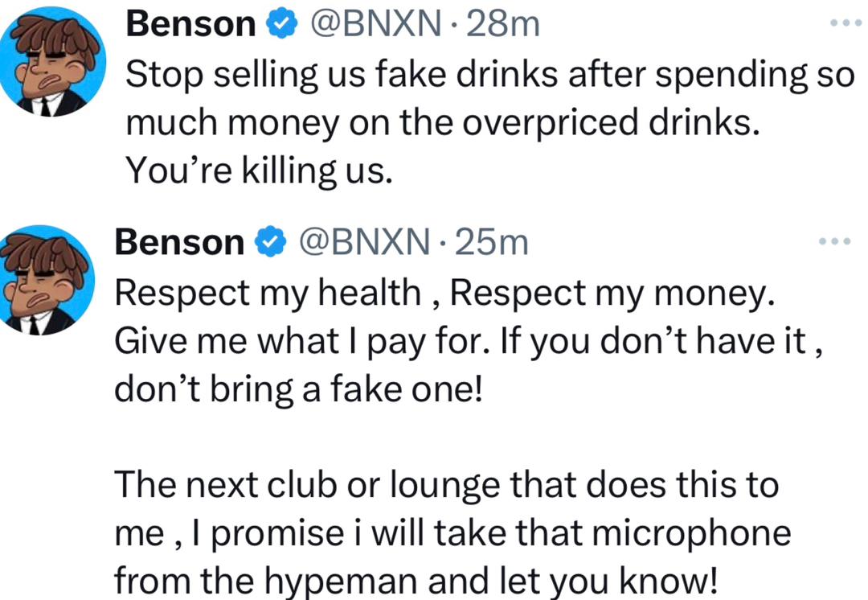This screenshot has height=600, width=868.
Task: Click the line "The next club or lounge"
Action: click(x=447, y=485)
